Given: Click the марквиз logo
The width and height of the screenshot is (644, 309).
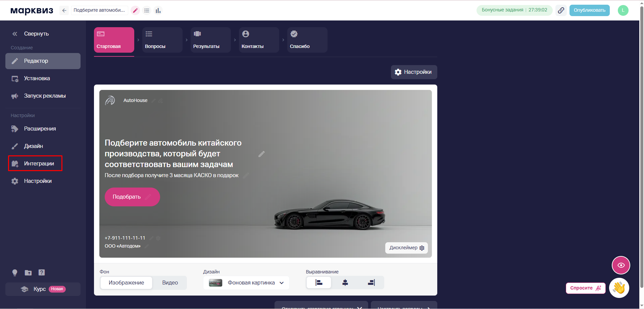Looking at the screenshot, I should pos(32,10).
